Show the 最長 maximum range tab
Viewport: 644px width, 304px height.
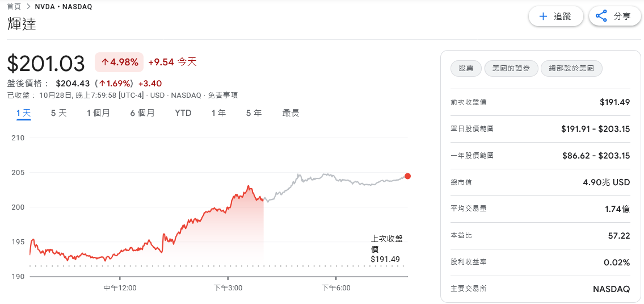pyautogui.click(x=291, y=113)
